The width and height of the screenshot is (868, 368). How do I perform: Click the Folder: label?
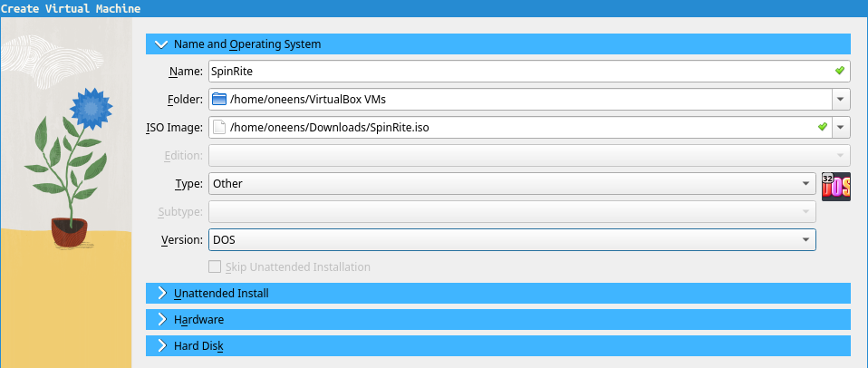pyautogui.click(x=186, y=100)
